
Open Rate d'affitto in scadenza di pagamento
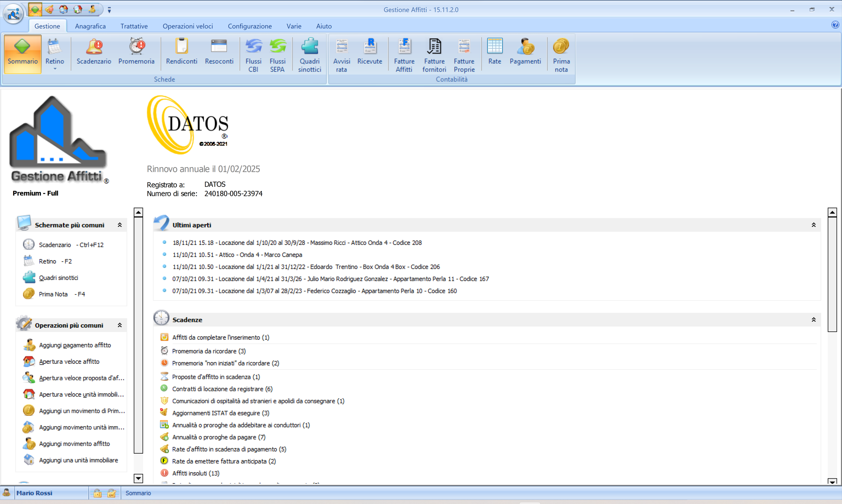229,449
